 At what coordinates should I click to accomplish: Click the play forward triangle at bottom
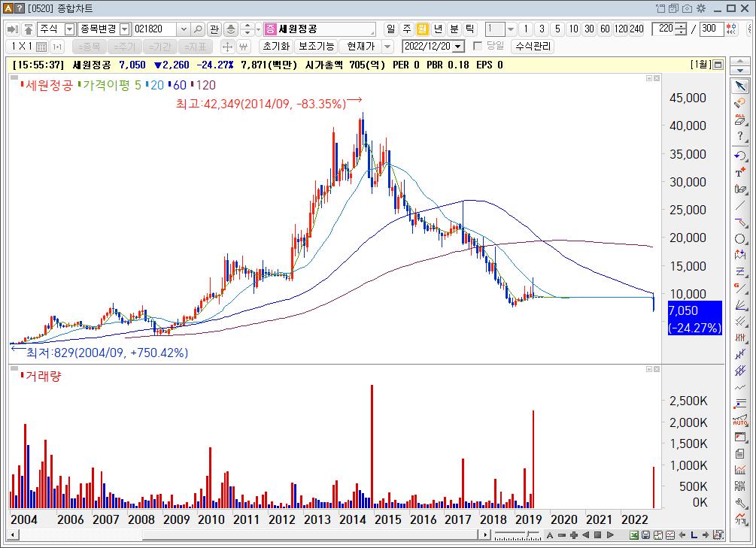(610, 535)
